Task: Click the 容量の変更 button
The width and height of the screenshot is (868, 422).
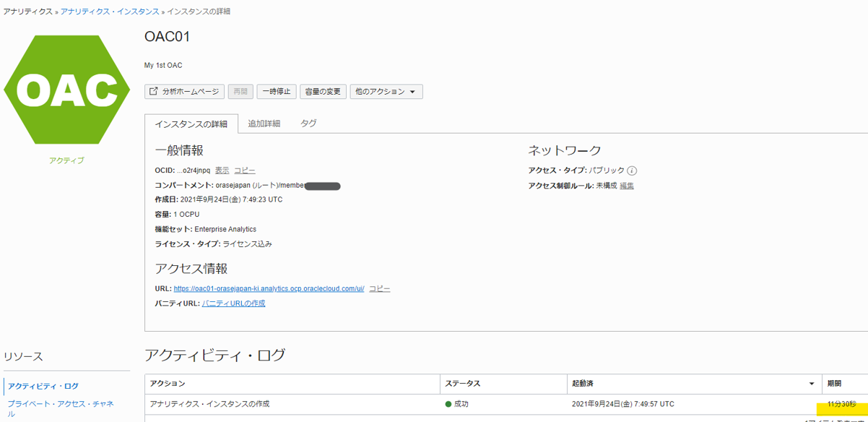Action: 323,91
